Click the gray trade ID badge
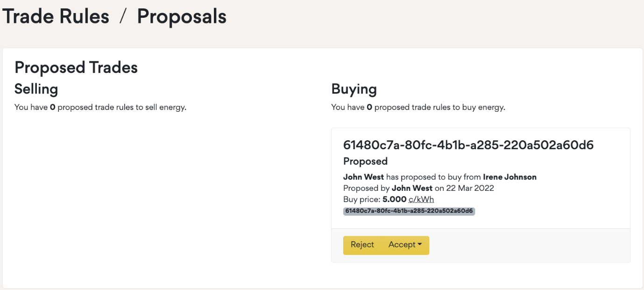644x290 pixels. tap(409, 211)
